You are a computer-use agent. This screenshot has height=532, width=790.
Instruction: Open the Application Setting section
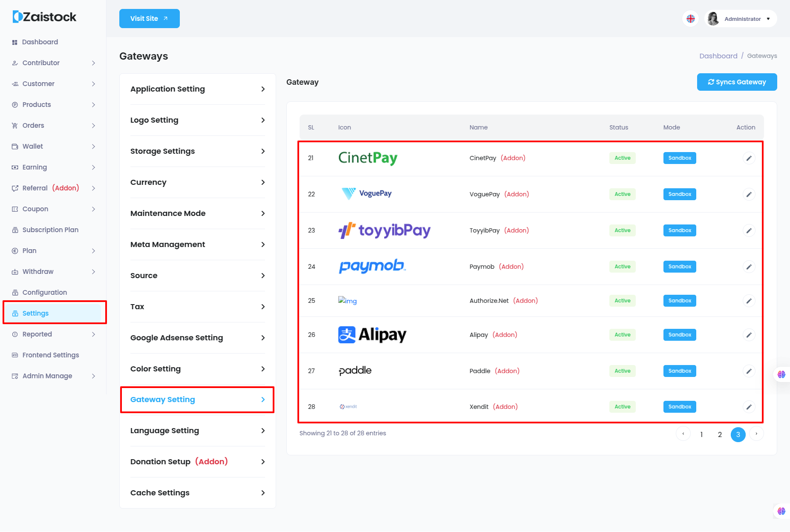coord(198,89)
